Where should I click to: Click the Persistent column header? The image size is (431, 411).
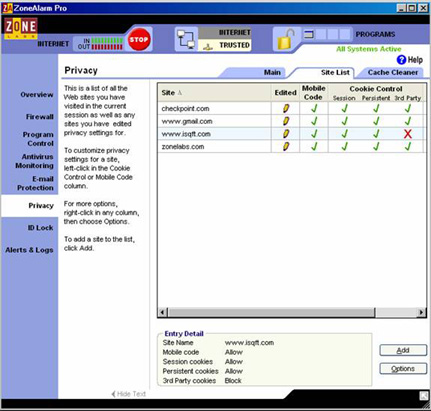pyautogui.click(x=376, y=98)
